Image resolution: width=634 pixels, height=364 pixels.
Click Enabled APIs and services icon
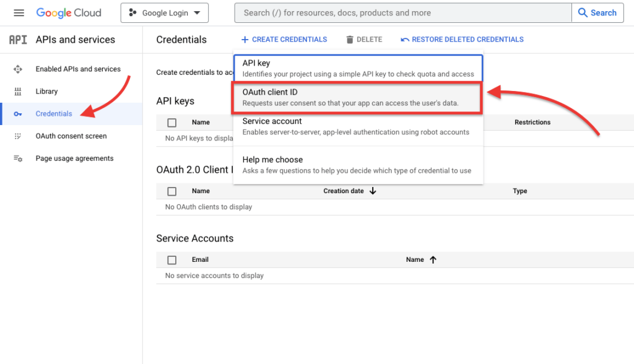click(x=18, y=69)
